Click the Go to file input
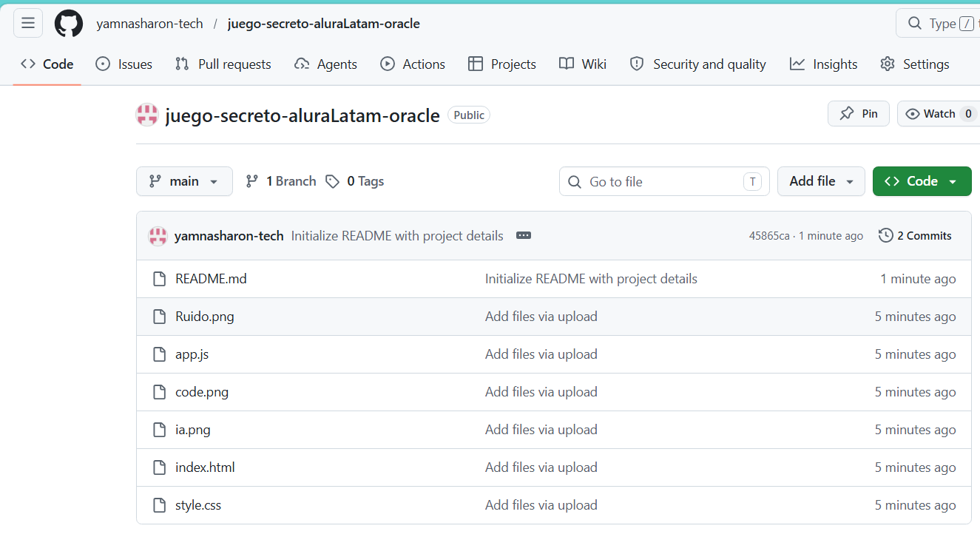The width and height of the screenshot is (980, 537). [x=664, y=181]
